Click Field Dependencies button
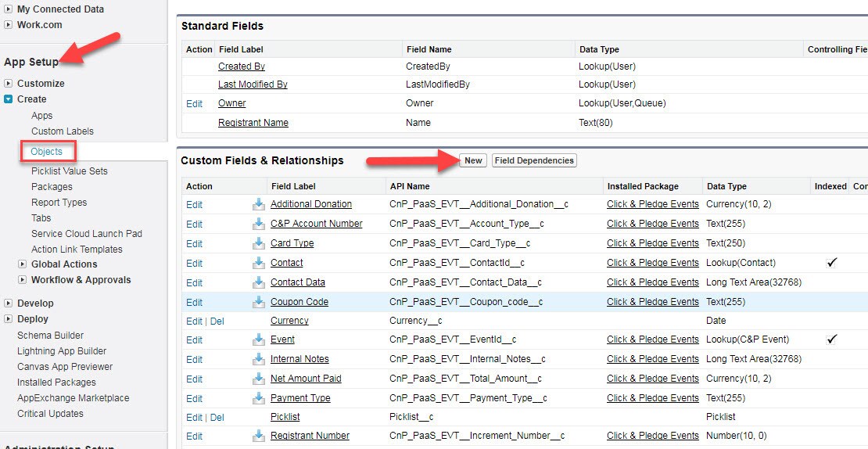 [x=534, y=160]
